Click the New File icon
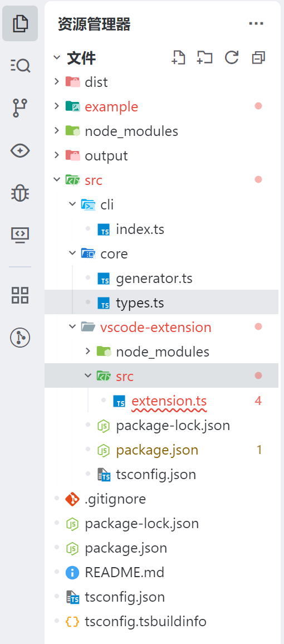The height and width of the screenshot is (644, 284). 178,58
